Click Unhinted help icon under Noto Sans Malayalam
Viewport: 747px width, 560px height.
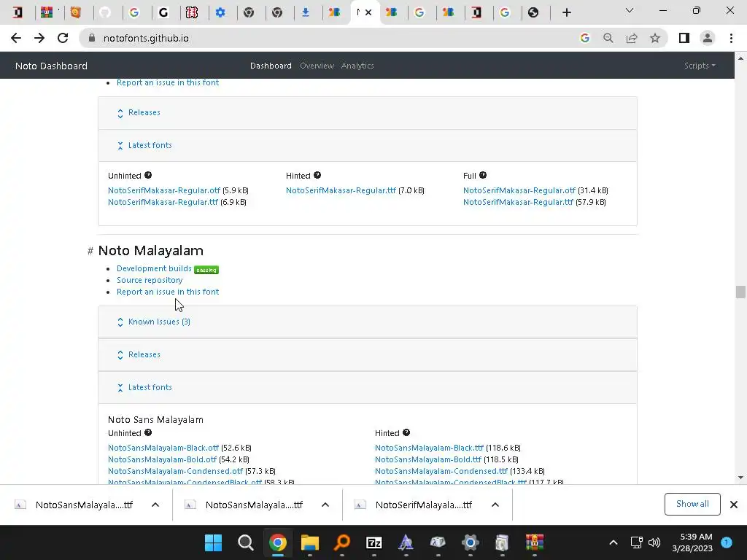148,432
